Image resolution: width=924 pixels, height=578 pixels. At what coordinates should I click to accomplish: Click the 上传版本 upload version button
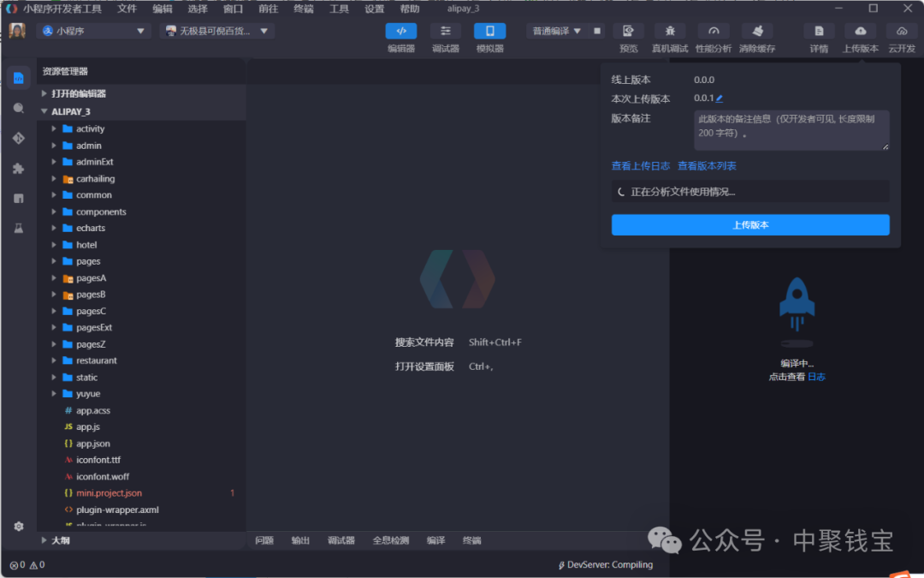pos(750,224)
